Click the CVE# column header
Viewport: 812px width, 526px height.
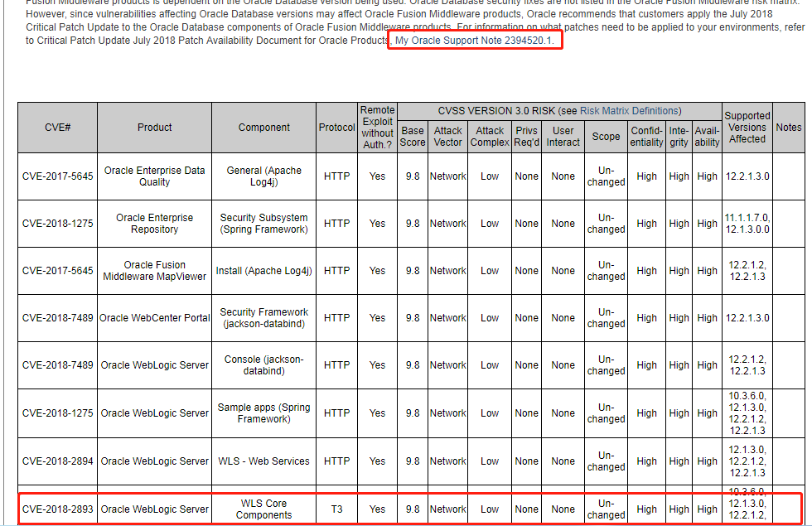[x=57, y=128]
